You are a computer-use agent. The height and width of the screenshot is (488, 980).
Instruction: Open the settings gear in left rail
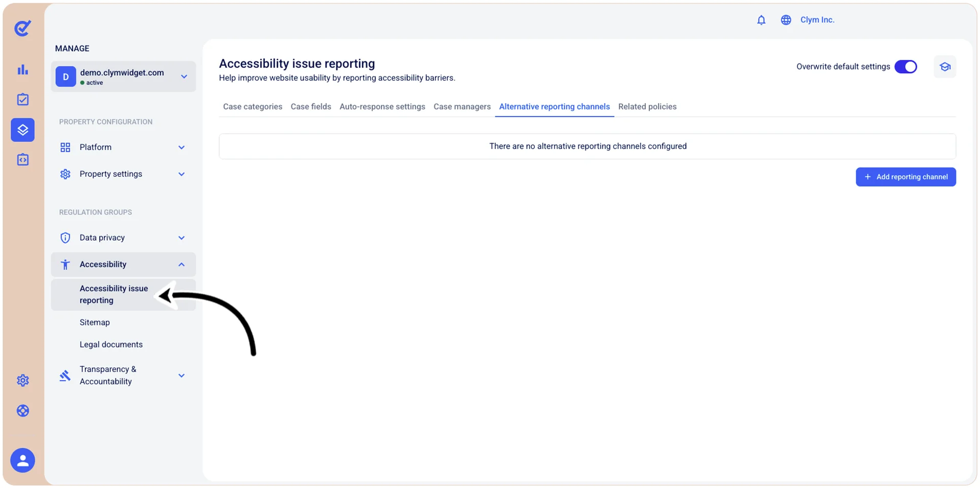22,380
